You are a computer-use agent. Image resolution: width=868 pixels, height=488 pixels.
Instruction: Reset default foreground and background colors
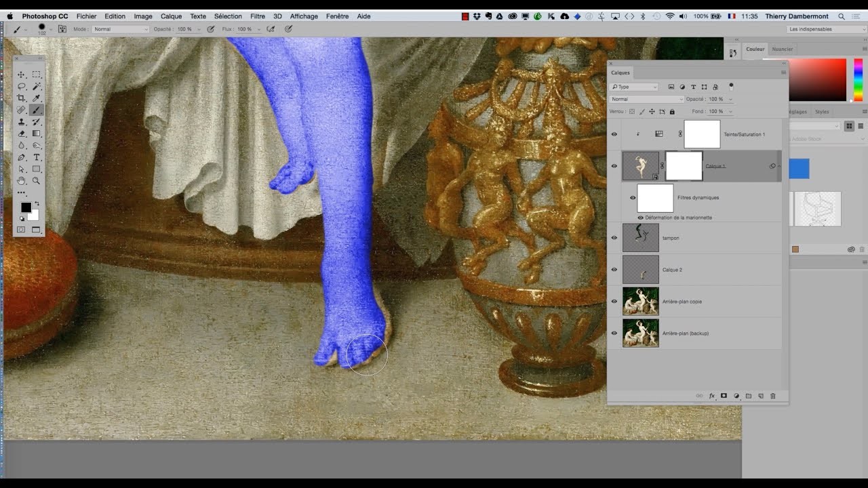20,218
